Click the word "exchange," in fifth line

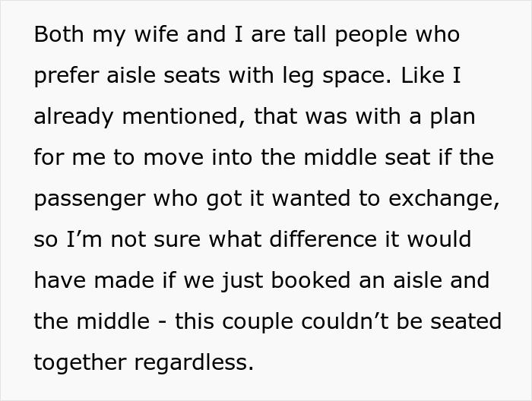pos(444,199)
